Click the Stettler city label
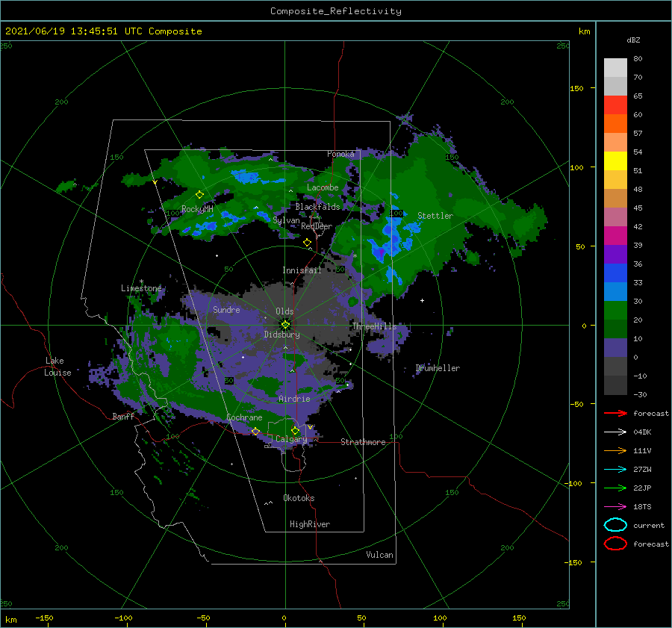 [x=435, y=216]
